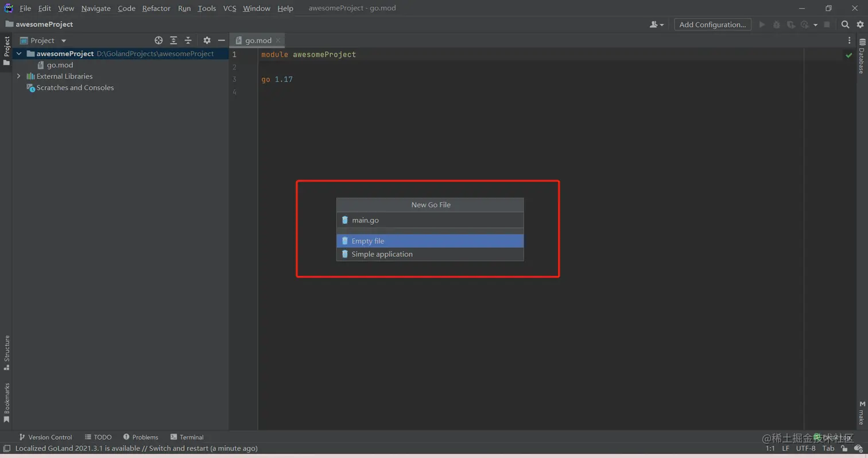
Task: Switch to the go.mod editor tab
Action: coord(258,40)
